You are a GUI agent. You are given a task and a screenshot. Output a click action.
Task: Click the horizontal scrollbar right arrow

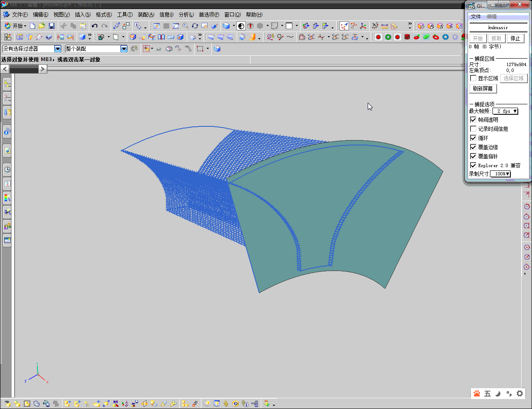tap(43, 69)
